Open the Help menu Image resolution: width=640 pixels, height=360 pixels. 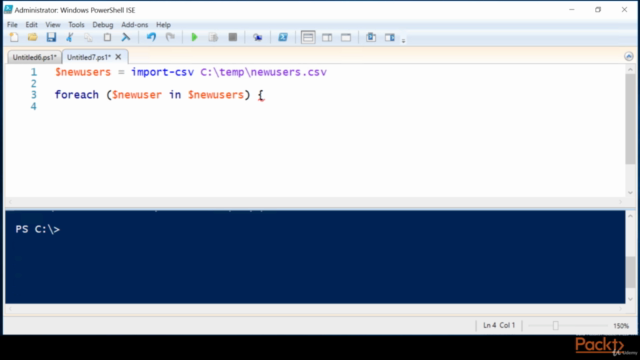[163, 24]
